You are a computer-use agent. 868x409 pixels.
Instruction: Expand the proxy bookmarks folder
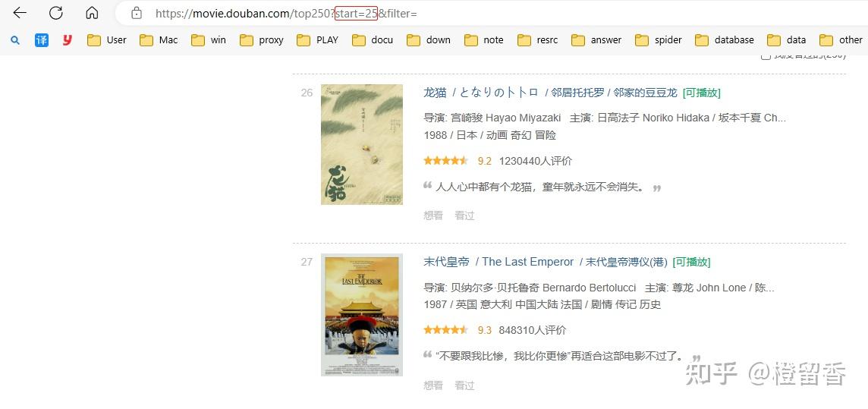(x=263, y=40)
